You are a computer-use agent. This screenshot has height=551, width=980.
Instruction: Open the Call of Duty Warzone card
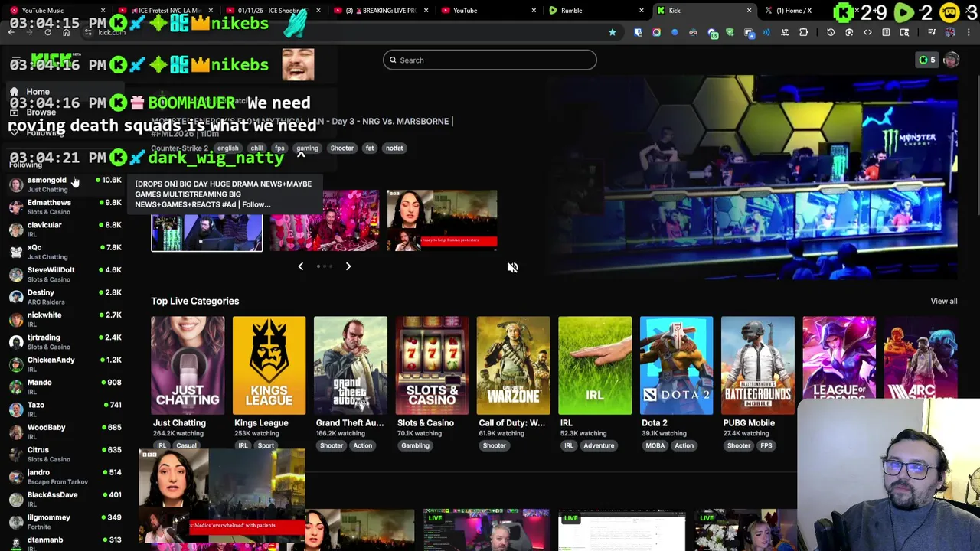pos(513,366)
